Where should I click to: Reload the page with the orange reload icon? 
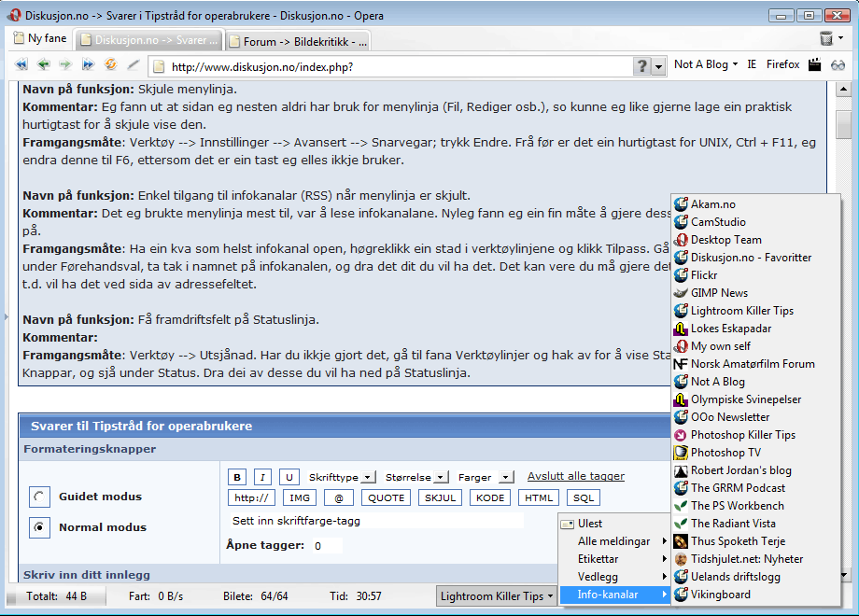point(111,64)
